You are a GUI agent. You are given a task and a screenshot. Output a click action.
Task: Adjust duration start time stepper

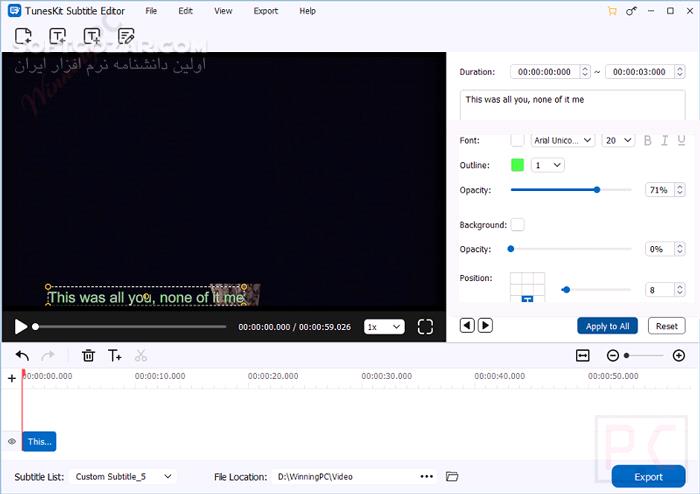pyautogui.click(x=585, y=72)
